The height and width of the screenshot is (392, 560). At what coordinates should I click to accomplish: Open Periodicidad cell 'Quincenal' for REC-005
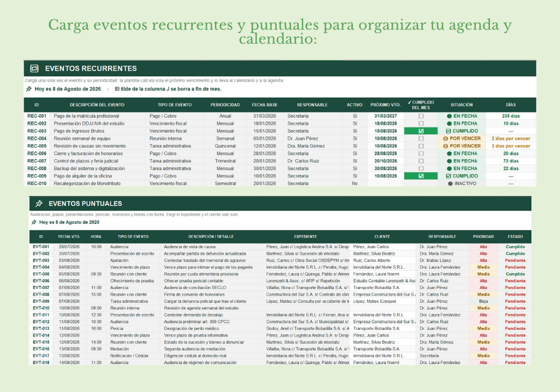[225, 146]
